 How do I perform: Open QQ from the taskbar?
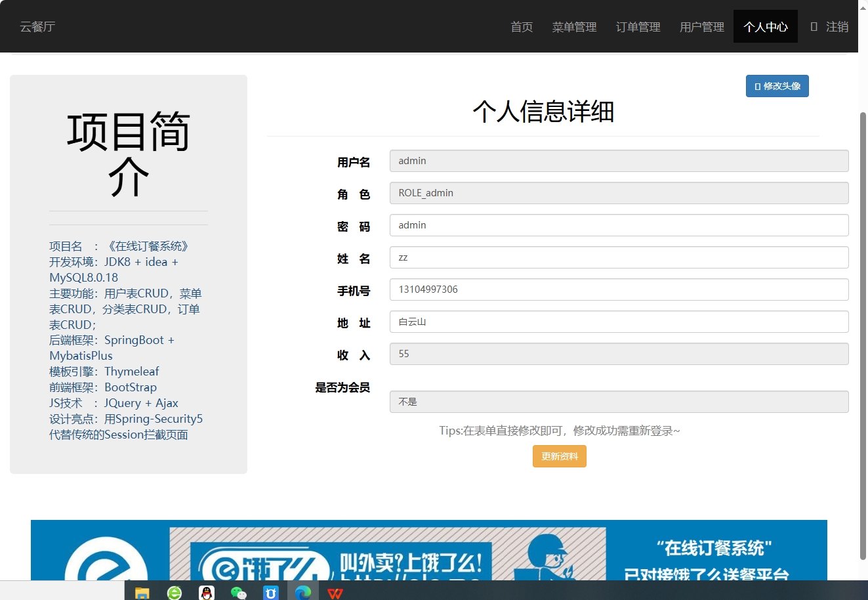206,592
